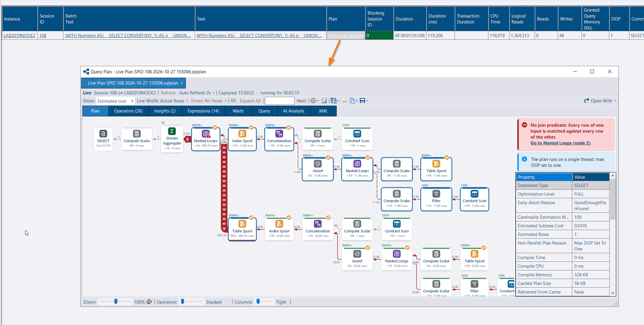Select the Concatenation node with 11.9K rows
644x325 pixels.
click(x=279, y=139)
